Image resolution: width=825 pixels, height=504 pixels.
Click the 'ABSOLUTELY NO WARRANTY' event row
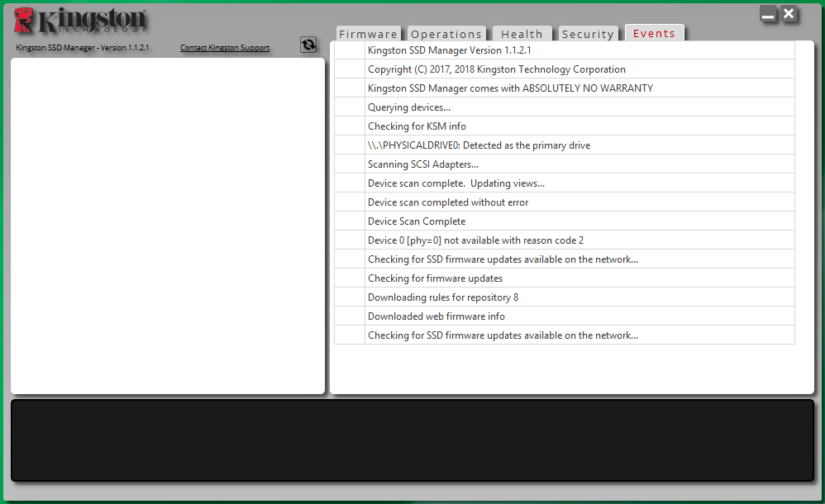pyautogui.click(x=564, y=88)
